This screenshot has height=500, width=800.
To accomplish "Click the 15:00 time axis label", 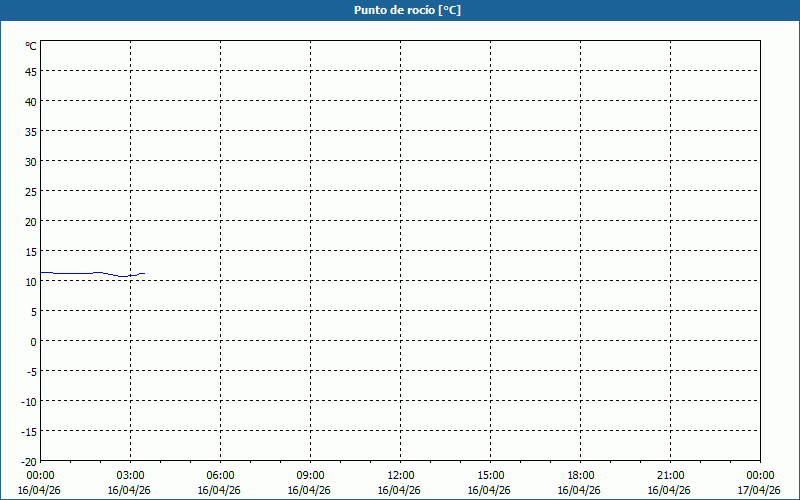I will pyautogui.click(x=490, y=475).
